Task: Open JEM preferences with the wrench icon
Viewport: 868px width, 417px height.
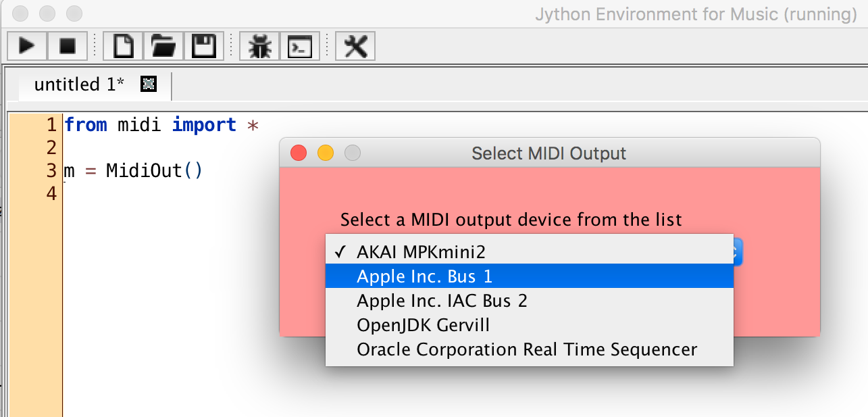Action: coord(355,45)
